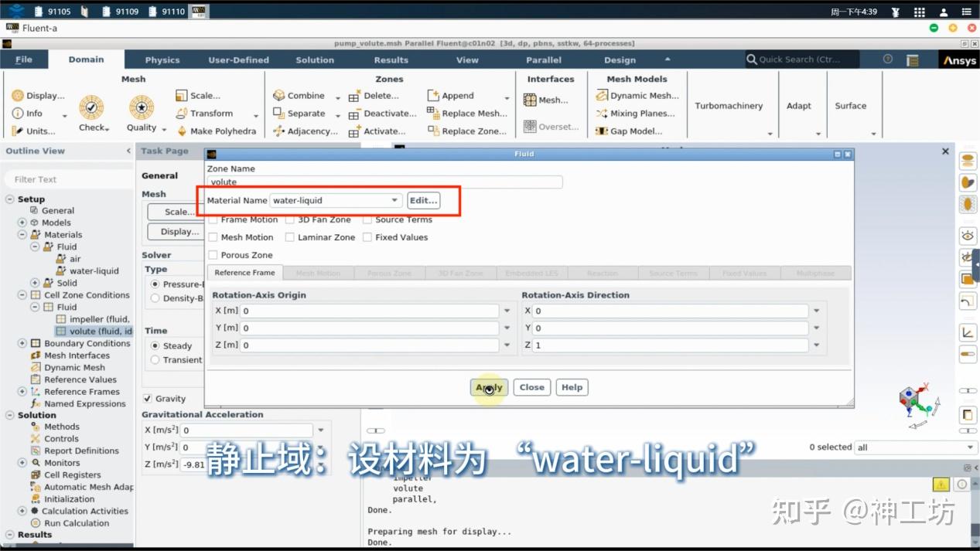980x551 pixels.
Task: Close the Fluid dialog via Close
Action: point(532,387)
